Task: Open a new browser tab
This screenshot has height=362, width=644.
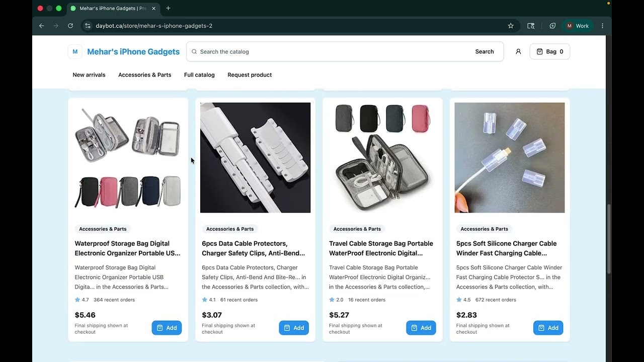Action: 168,8
